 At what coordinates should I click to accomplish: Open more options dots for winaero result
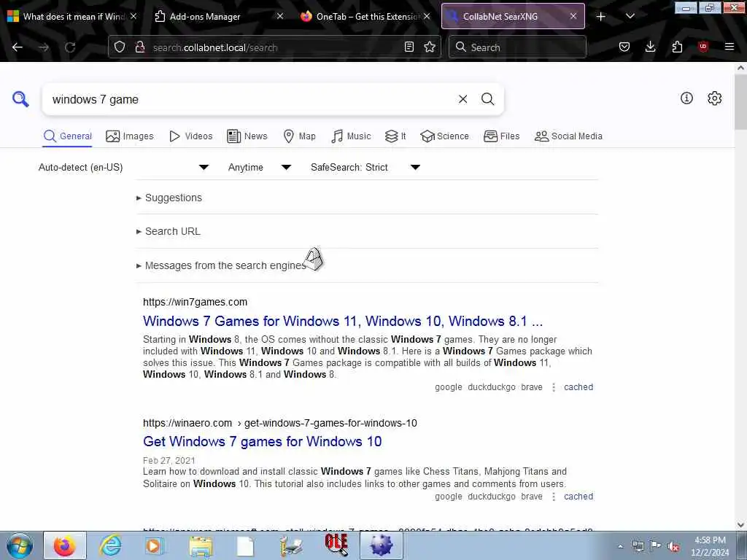(553, 497)
